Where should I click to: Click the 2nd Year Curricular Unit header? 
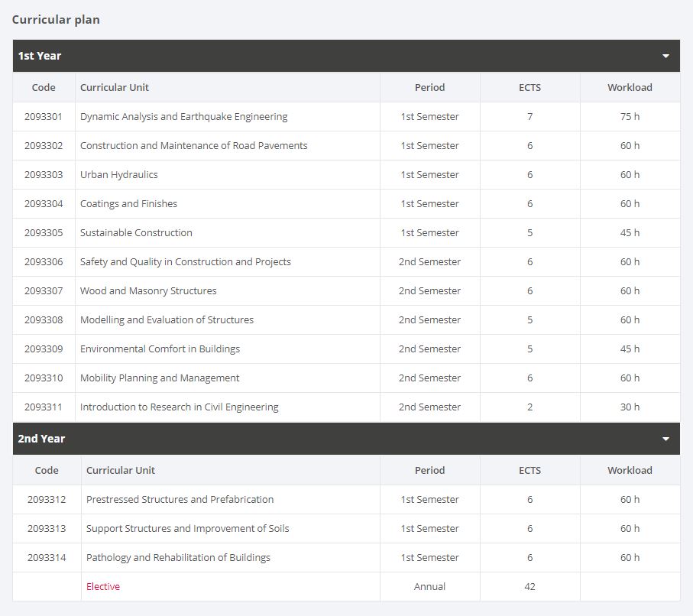click(x=121, y=471)
